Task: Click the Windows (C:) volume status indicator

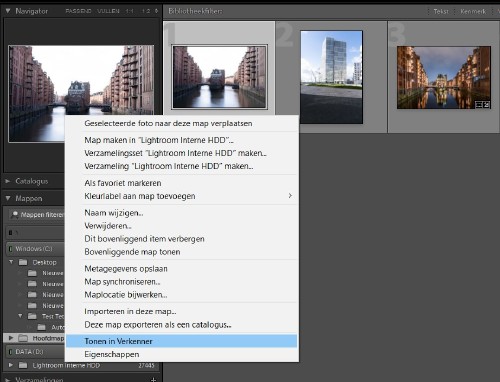Action: tap(10, 249)
